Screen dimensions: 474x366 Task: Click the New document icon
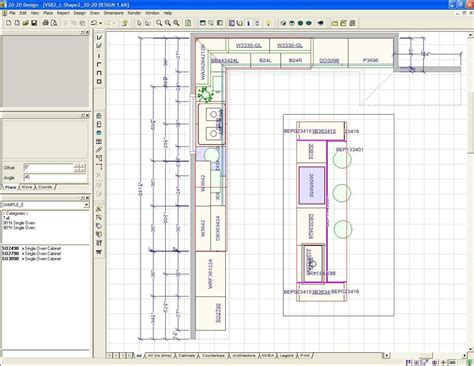pyautogui.click(x=9, y=23)
